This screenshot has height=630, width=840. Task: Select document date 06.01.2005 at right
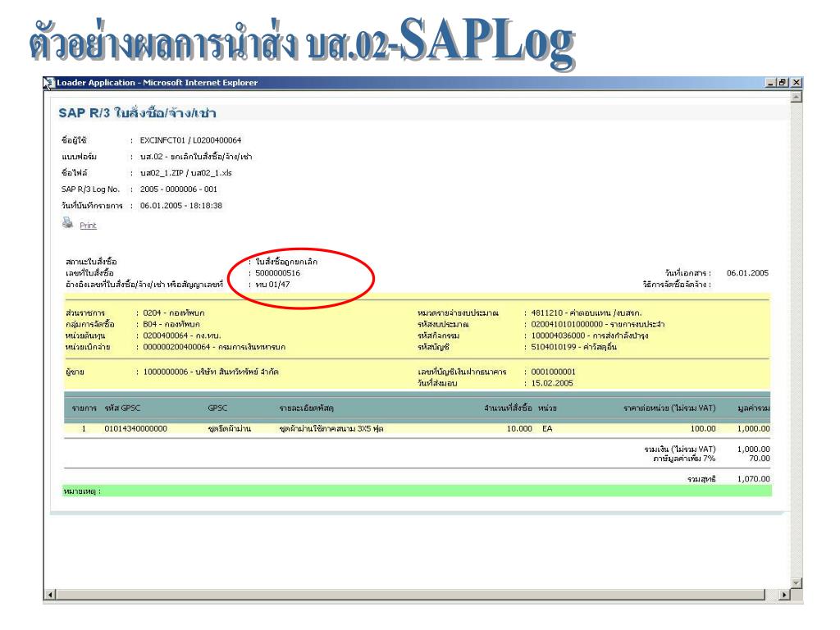(x=747, y=273)
